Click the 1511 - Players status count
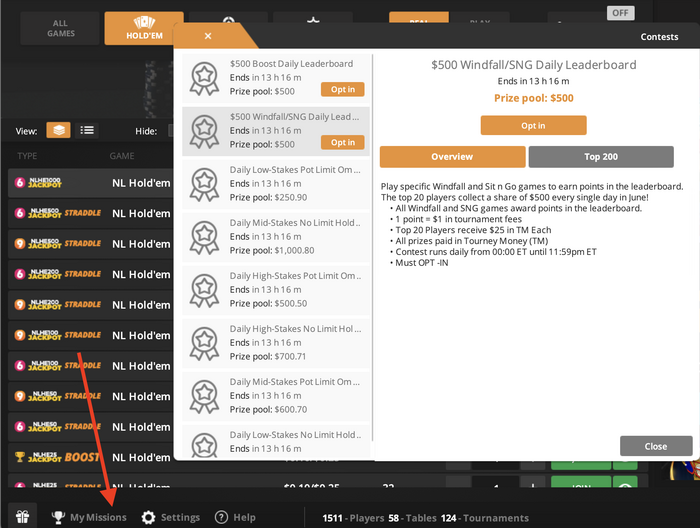 coord(353,518)
